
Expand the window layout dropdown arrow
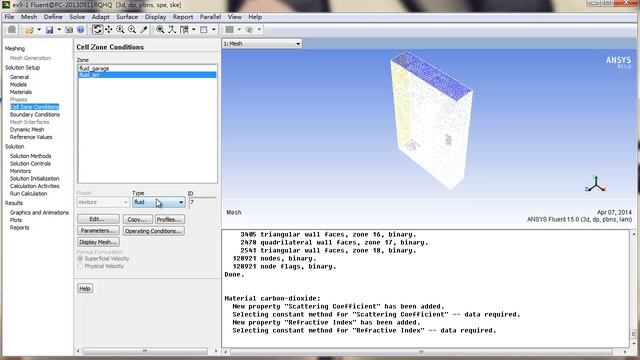[194, 29]
